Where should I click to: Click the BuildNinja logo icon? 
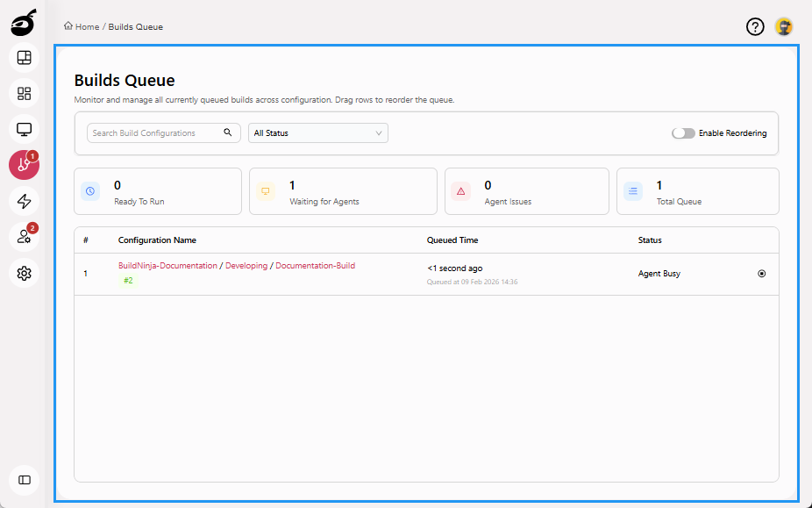point(24,24)
